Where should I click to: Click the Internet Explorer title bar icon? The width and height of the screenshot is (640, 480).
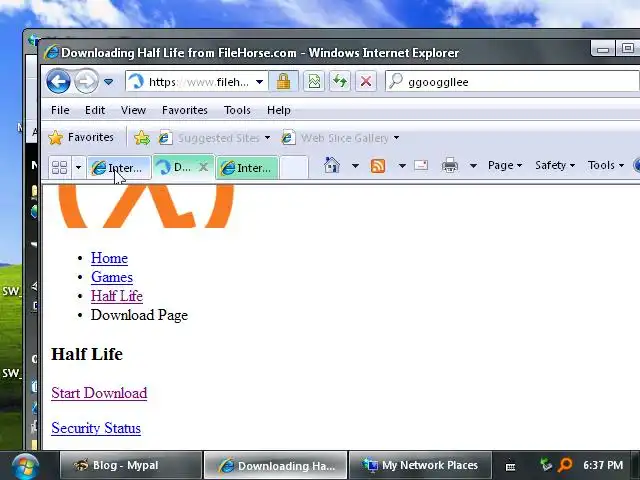pyautogui.click(x=51, y=53)
